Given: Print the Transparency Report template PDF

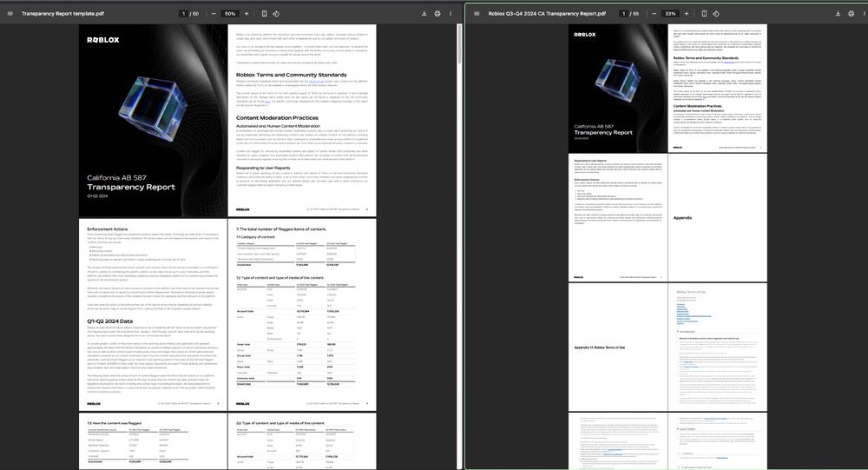Looking at the screenshot, I should tap(437, 13).
